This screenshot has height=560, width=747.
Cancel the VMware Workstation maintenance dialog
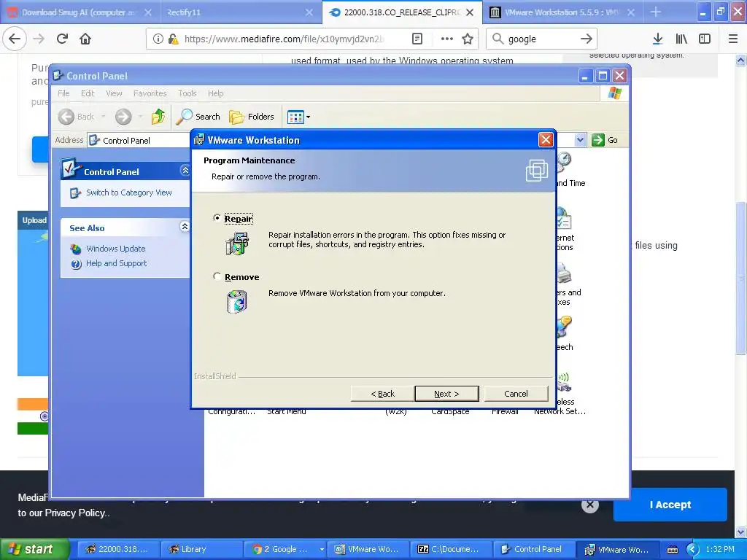click(x=516, y=394)
